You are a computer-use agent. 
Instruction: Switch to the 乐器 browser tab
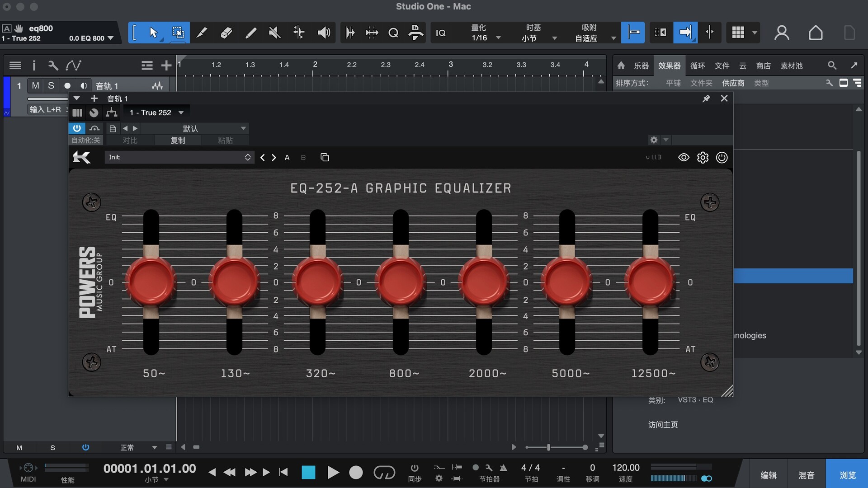641,66
